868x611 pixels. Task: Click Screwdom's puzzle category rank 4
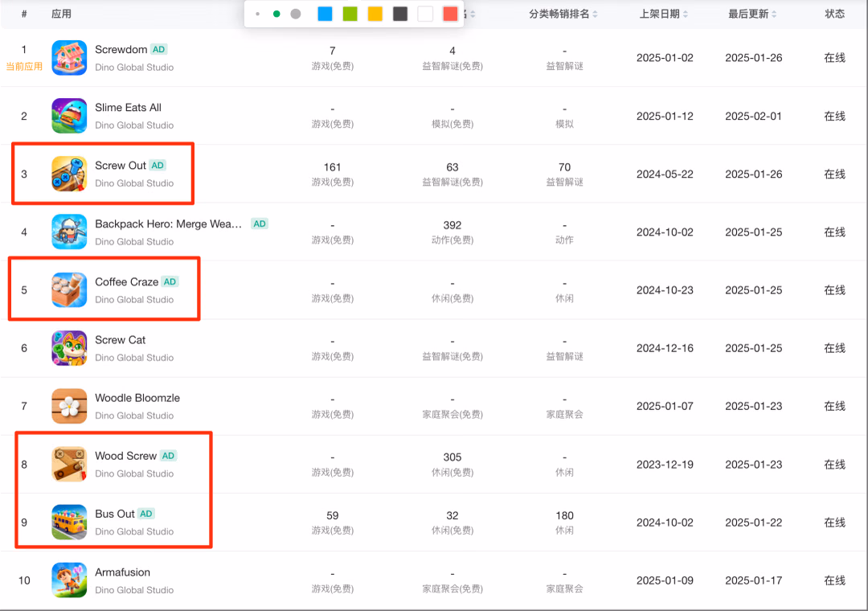tap(452, 51)
